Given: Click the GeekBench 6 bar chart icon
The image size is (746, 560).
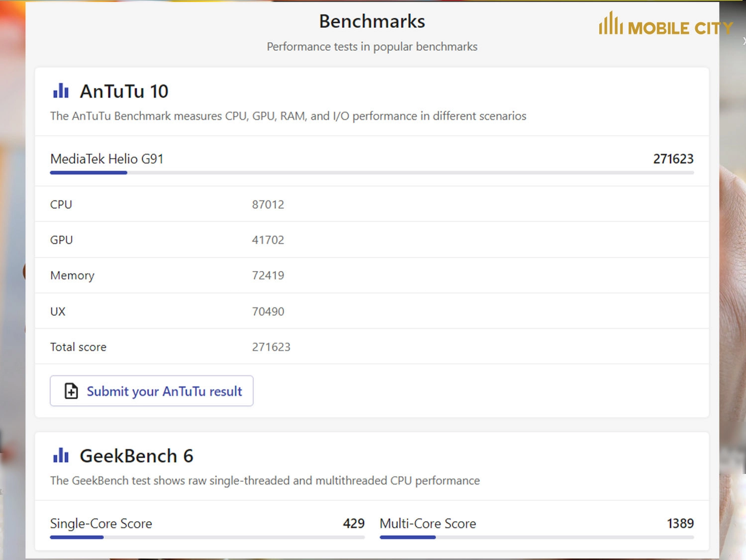Looking at the screenshot, I should coord(61,455).
